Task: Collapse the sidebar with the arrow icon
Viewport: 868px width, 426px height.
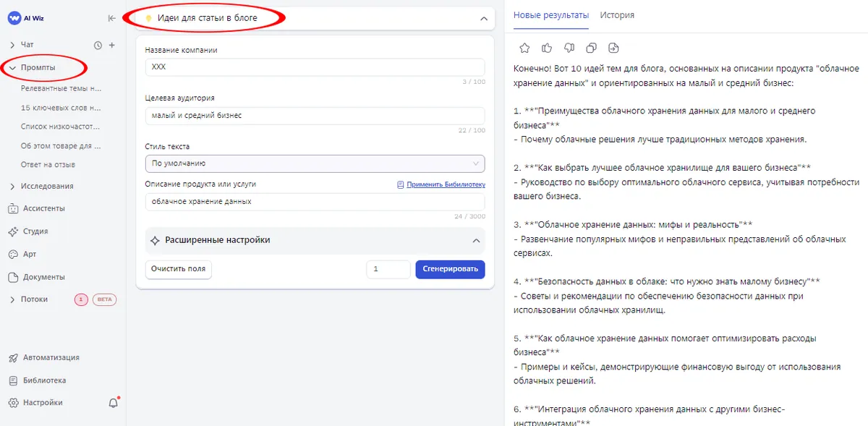Action: 111,19
